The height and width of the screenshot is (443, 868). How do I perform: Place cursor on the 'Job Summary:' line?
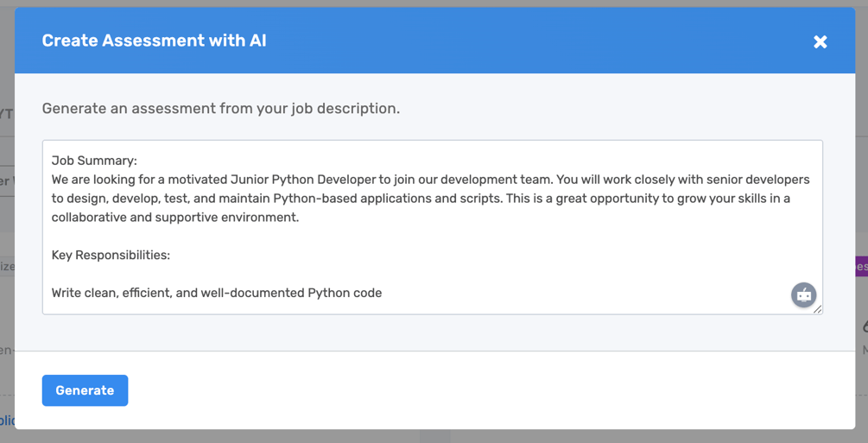tap(94, 161)
